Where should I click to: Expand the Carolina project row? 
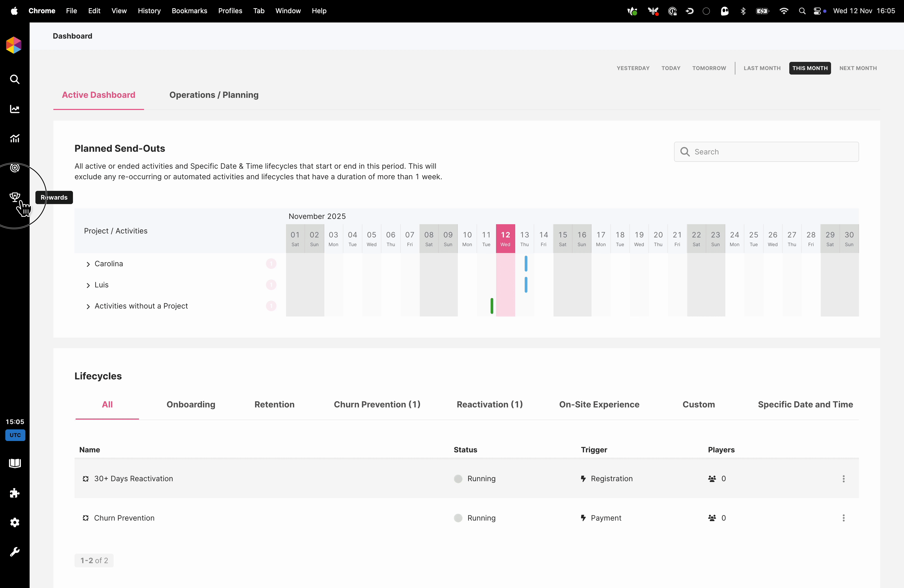(x=88, y=264)
